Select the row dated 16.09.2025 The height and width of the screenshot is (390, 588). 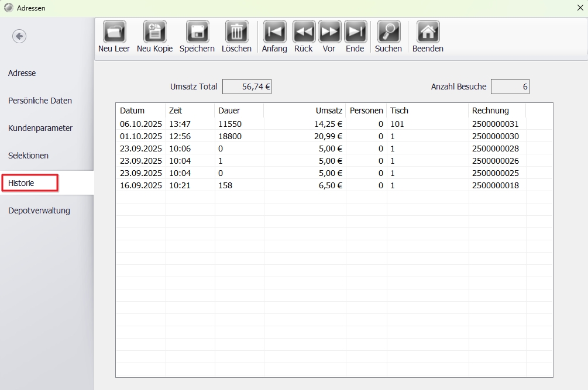334,185
